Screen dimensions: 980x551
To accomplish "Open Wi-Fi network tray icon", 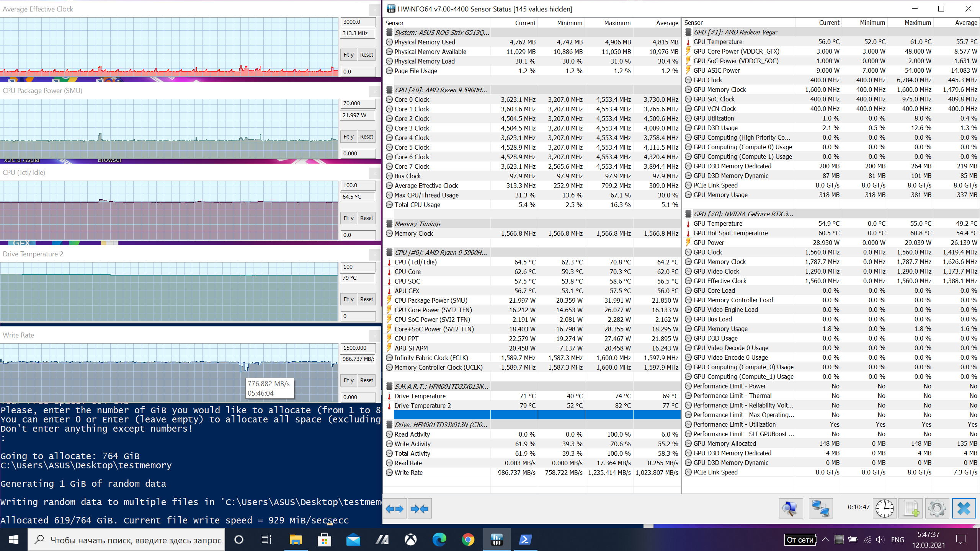I will (x=867, y=540).
